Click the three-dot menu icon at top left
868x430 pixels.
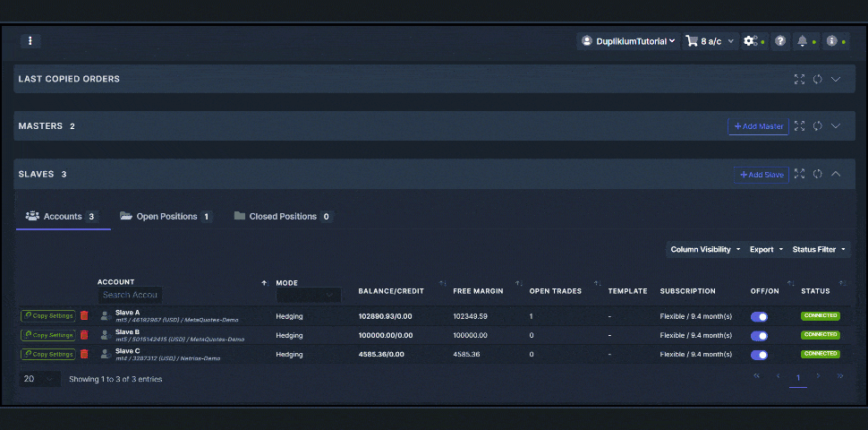coord(30,40)
